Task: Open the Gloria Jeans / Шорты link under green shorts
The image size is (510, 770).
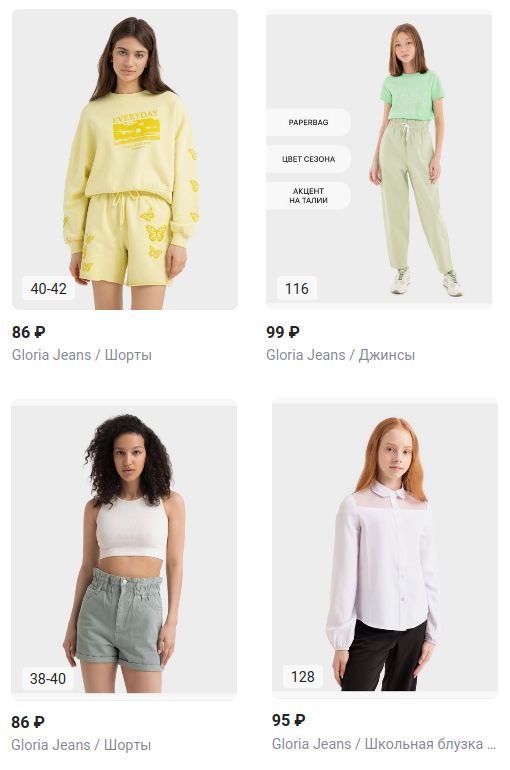Action: tap(81, 744)
